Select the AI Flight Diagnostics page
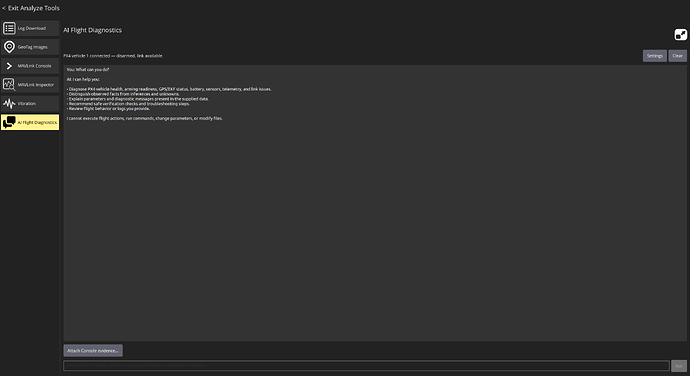Screen dimensions: 690x376 click(x=30, y=122)
